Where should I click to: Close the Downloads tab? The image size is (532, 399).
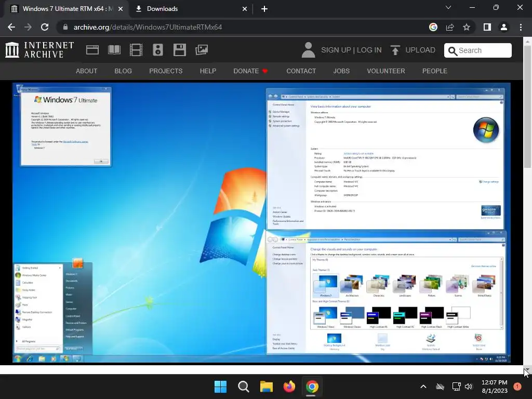coord(245,9)
